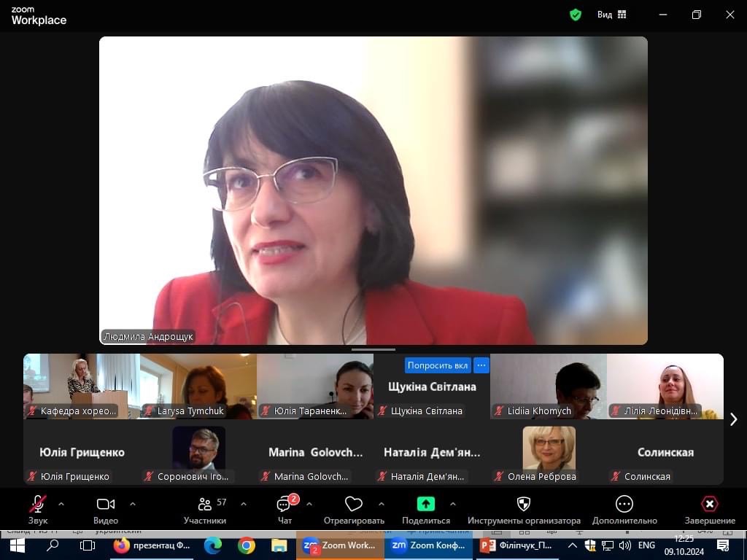Toggle the Video camera on or off
This screenshot has width=747, height=560.
click(x=106, y=504)
